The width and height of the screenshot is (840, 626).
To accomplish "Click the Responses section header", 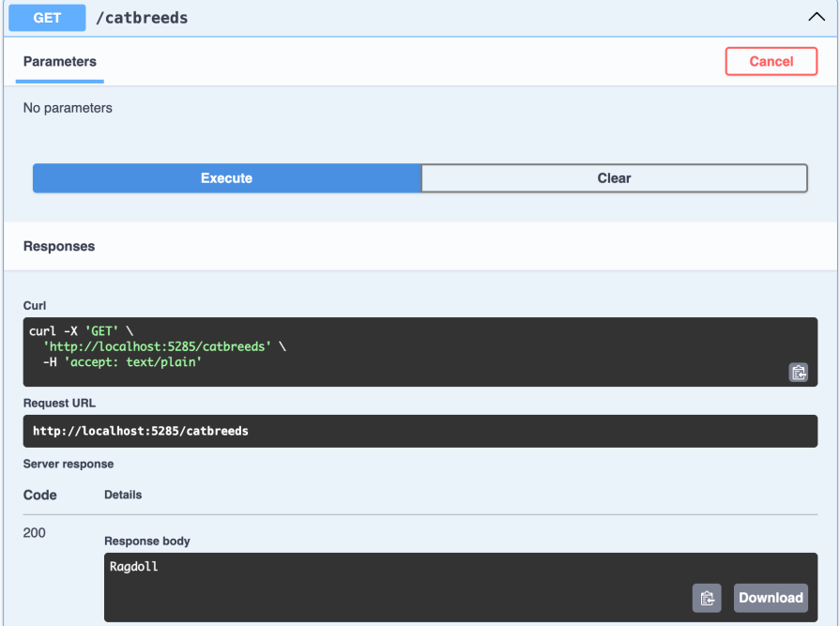I will point(59,247).
